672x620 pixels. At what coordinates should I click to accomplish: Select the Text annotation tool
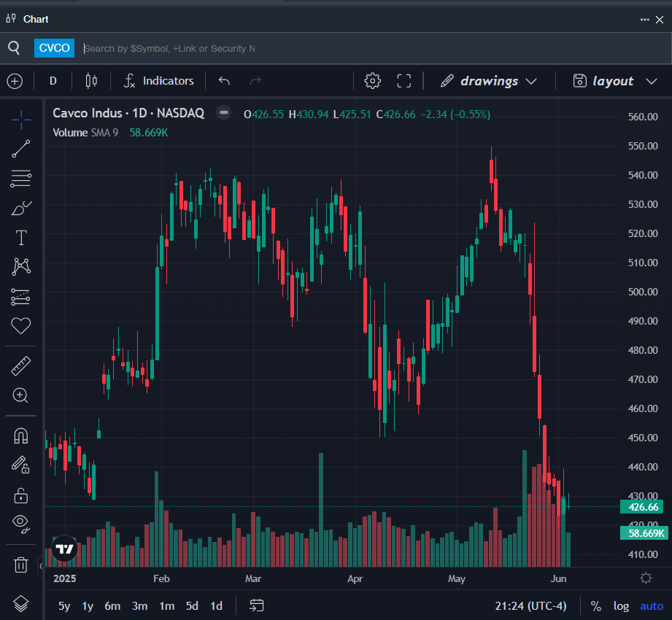[x=21, y=237]
